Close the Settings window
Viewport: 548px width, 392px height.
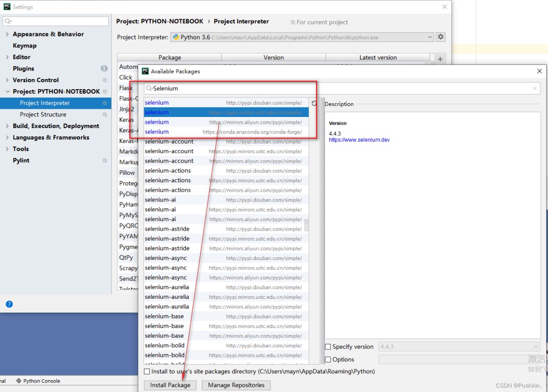444,7
